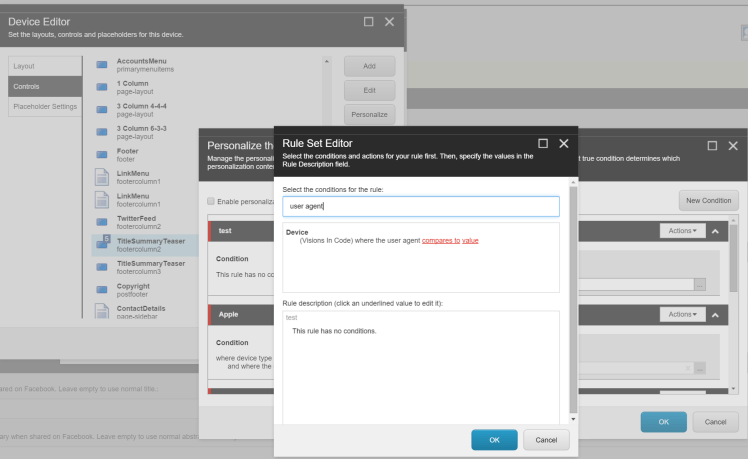The width and height of the screenshot is (748, 459).
Task: Close the Rule Set Editor dialog
Action: click(x=564, y=143)
